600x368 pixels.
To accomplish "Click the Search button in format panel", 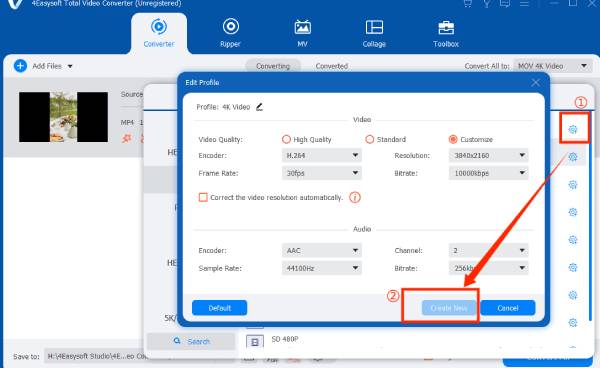I will coord(191,341).
